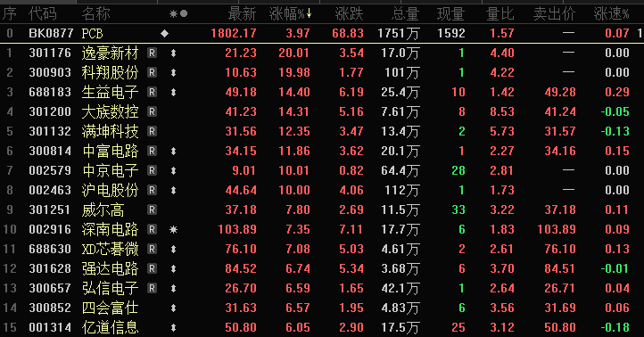644x337 pixels.
Task: Open stock 强达电路 by its name
Action: [110, 269]
